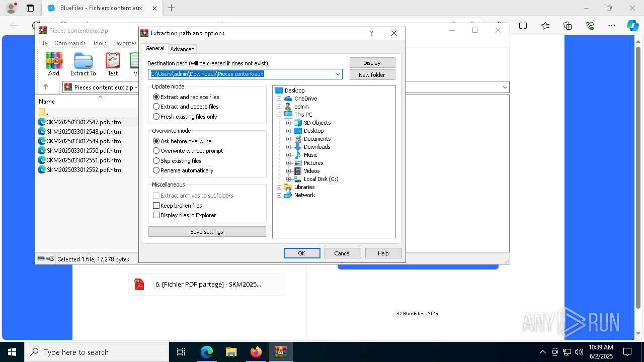
Task: Expand the Network tree node
Action: [279, 195]
